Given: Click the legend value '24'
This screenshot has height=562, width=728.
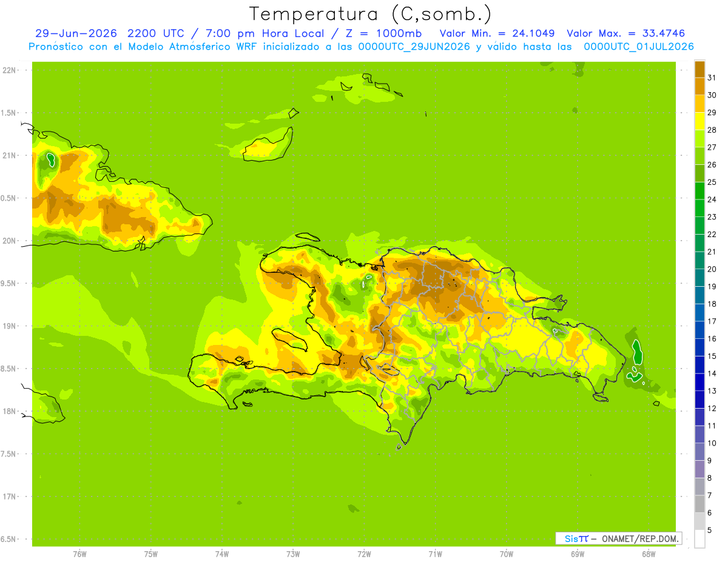Looking at the screenshot, I should pos(712,199).
